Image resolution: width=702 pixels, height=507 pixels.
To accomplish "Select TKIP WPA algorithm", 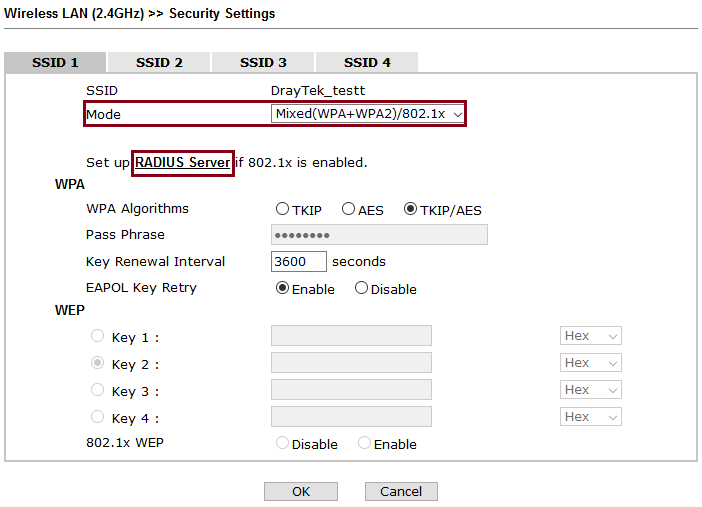I will point(283,210).
